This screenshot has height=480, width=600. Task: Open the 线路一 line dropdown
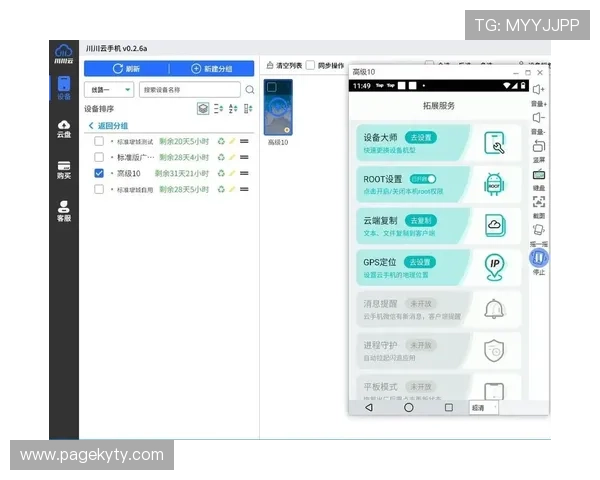tap(109, 90)
